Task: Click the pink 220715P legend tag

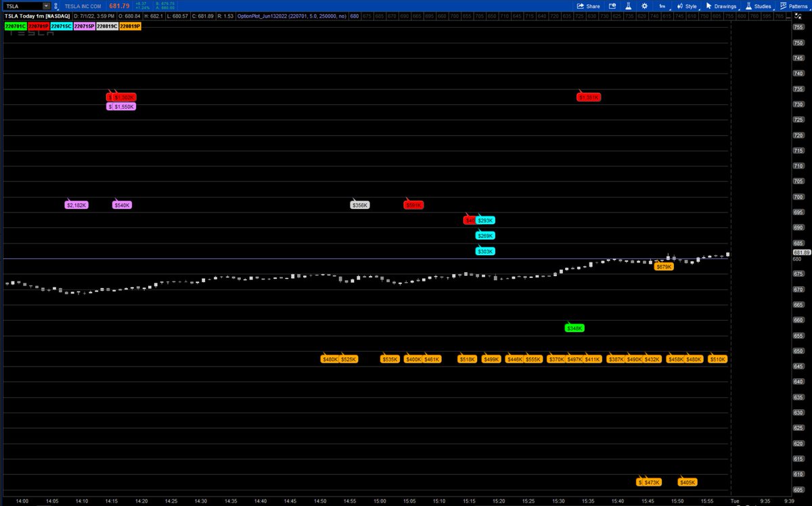Action: [x=83, y=26]
